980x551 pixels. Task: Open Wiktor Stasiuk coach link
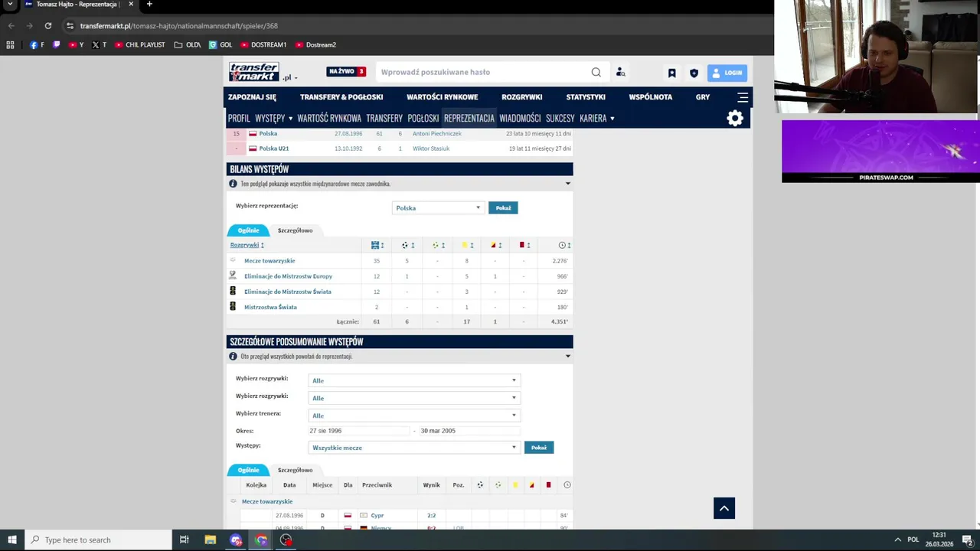coord(431,148)
